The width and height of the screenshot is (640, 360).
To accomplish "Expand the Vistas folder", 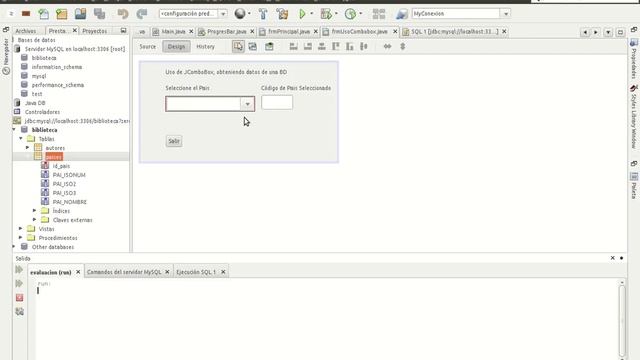I will click(x=21, y=229).
